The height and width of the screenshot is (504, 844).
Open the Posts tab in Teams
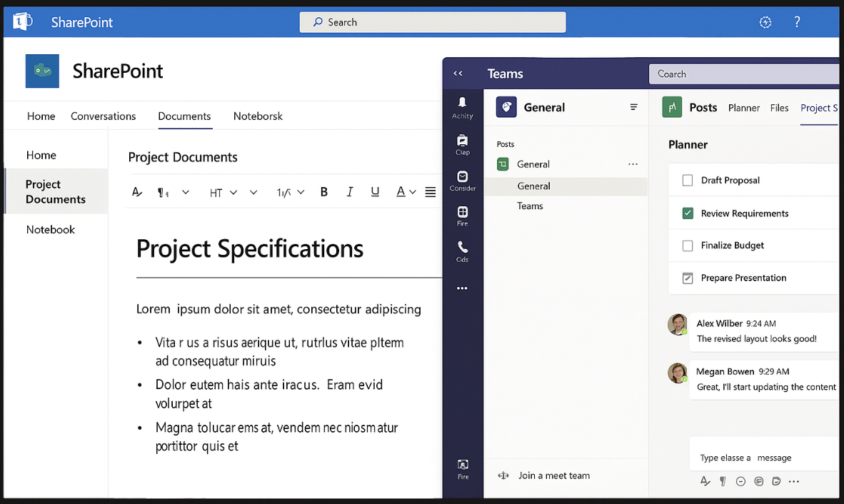(x=703, y=108)
